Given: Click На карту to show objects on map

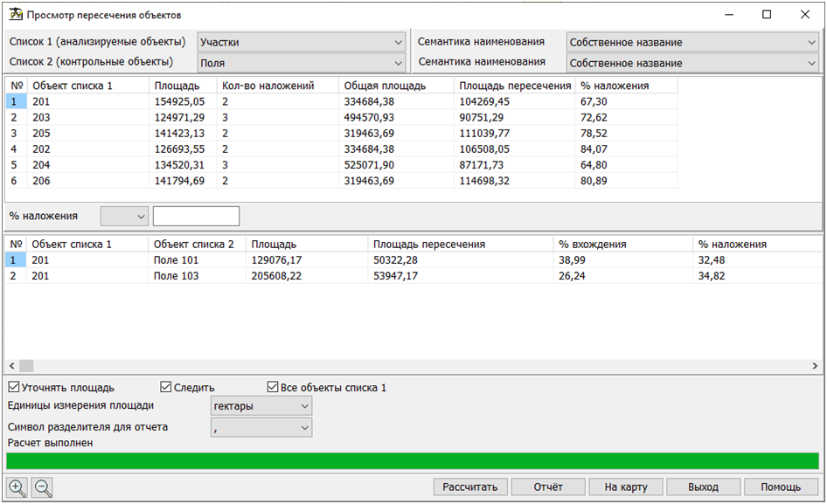Looking at the screenshot, I should [x=626, y=487].
